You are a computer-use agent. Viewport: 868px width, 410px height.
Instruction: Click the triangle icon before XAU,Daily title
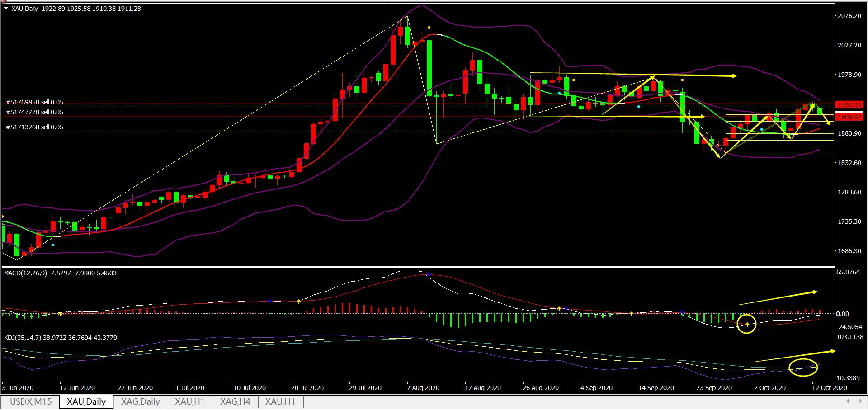tap(5, 9)
